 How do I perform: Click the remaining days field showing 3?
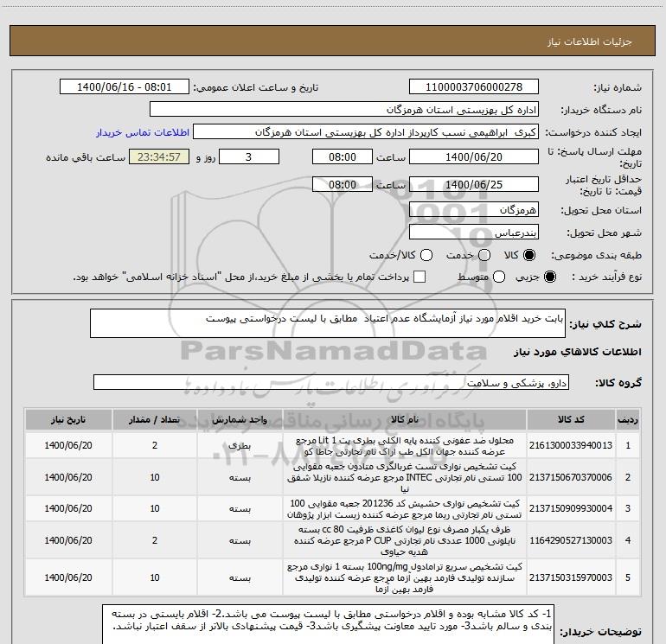(x=249, y=156)
